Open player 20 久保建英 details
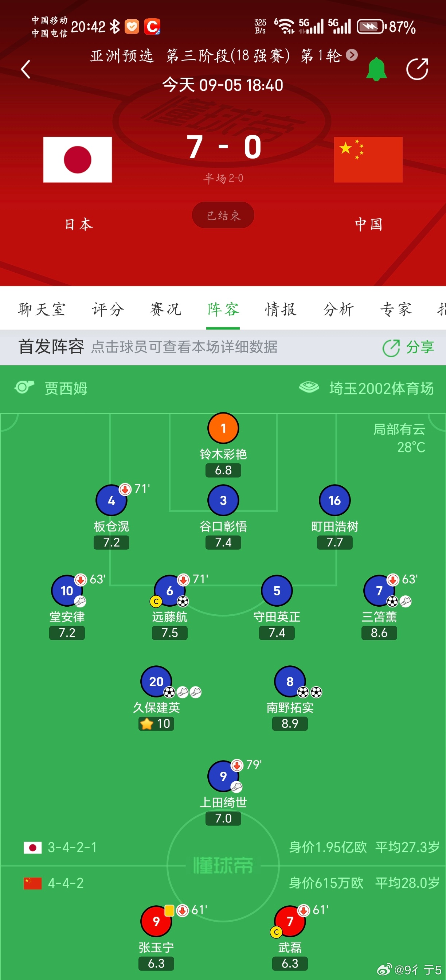Viewport: 446px width, 980px height. [x=156, y=681]
